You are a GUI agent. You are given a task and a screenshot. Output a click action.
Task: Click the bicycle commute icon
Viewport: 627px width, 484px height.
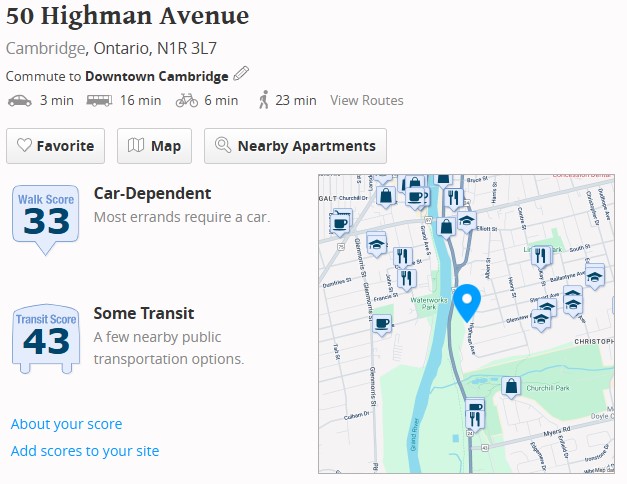pos(186,100)
